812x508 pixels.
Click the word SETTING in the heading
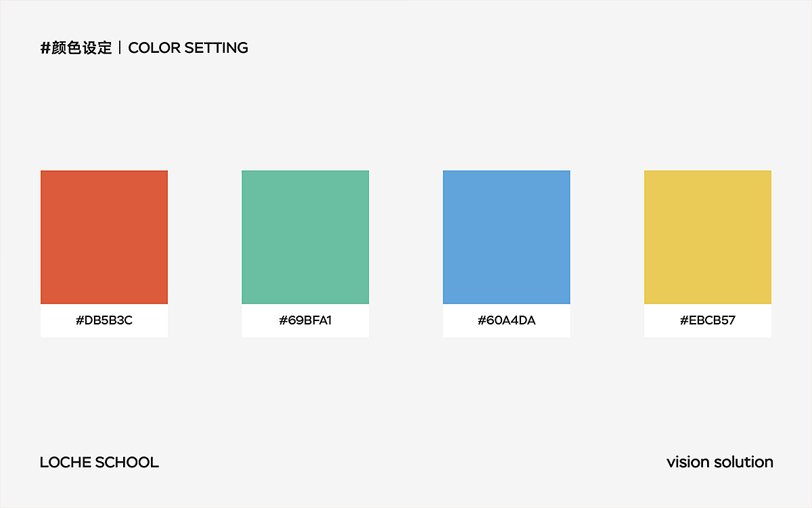[x=217, y=48]
